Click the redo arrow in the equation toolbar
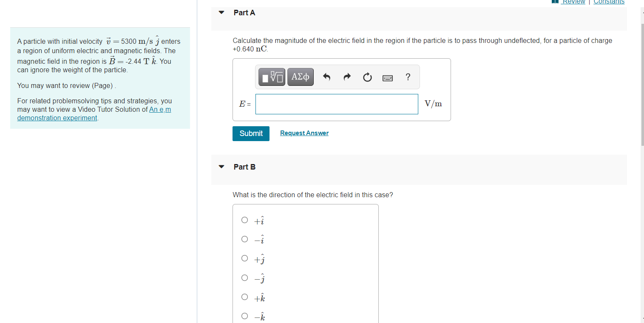The image size is (644, 323). (346, 77)
